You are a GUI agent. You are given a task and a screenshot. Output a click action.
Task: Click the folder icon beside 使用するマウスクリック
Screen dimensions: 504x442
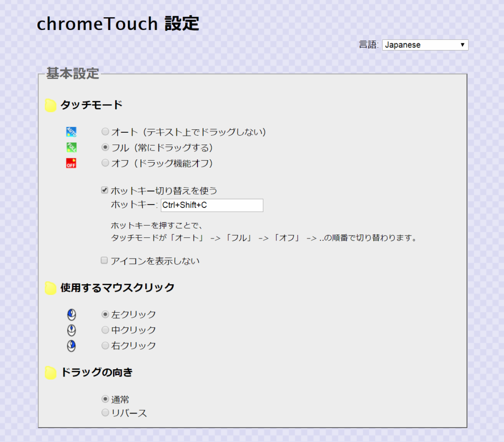point(50,287)
